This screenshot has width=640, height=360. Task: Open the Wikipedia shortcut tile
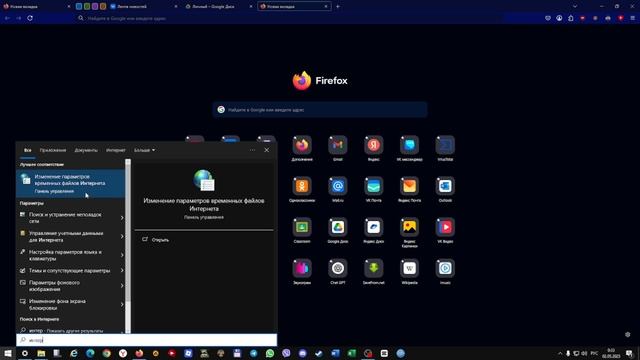(409, 268)
